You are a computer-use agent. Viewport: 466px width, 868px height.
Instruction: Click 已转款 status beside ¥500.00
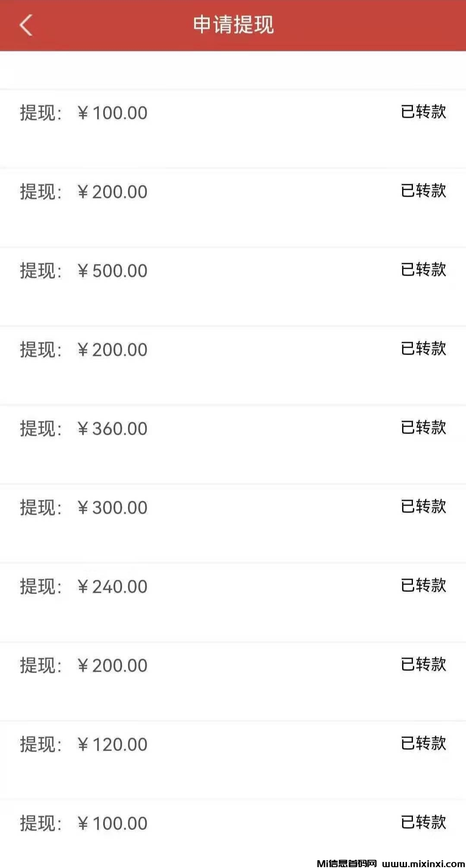click(x=423, y=270)
